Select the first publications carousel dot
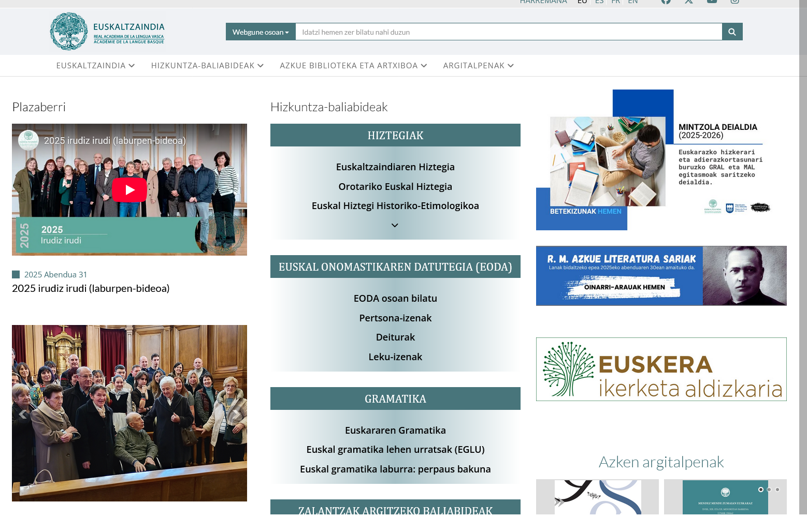 tap(760, 490)
